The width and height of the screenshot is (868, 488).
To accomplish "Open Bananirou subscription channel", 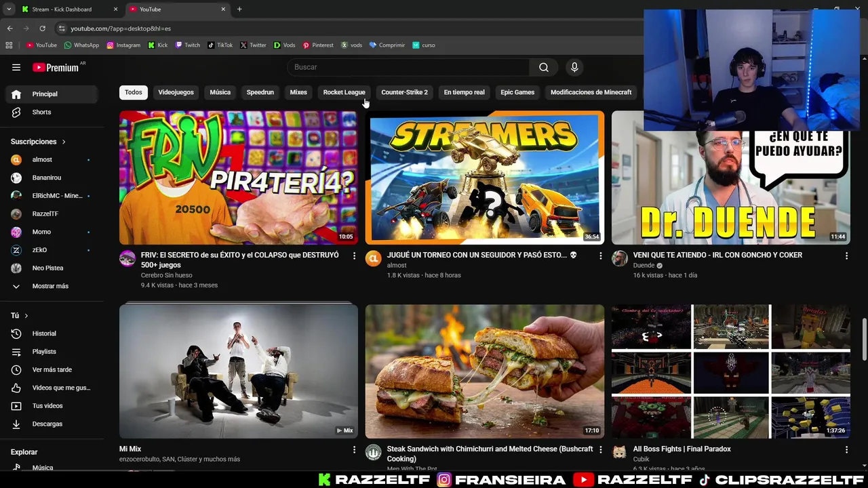I will point(52,178).
